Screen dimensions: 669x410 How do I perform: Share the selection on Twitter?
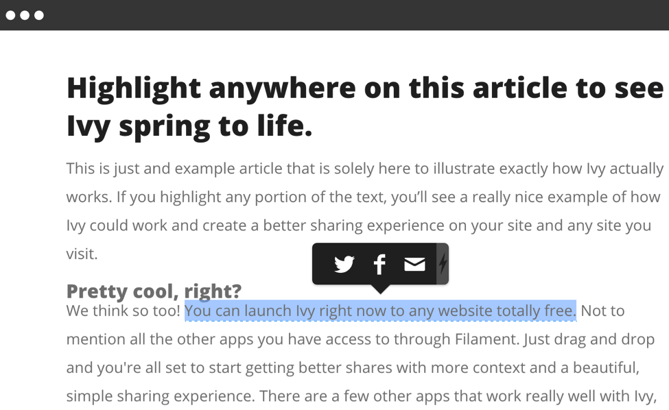click(x=344, y=264)
